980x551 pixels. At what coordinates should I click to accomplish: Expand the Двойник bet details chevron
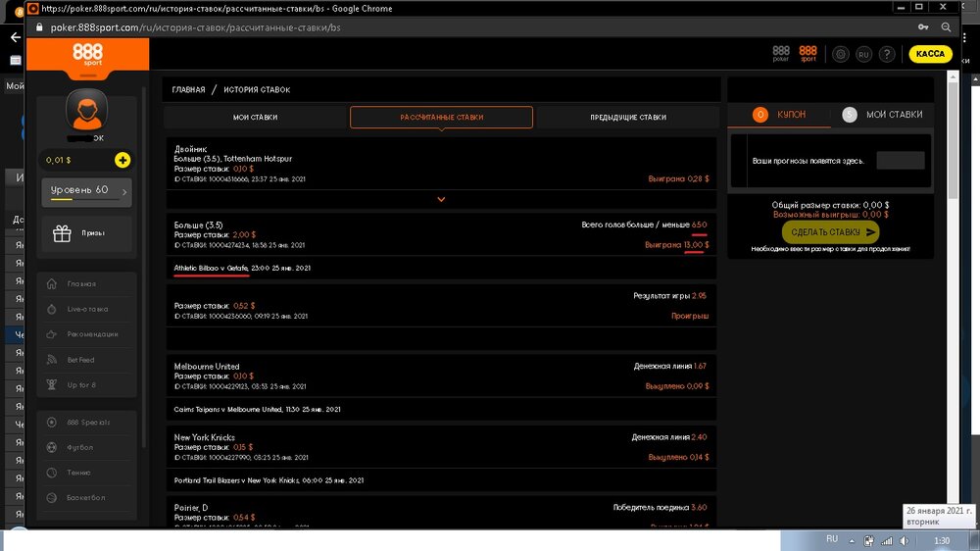coord(441,199)
